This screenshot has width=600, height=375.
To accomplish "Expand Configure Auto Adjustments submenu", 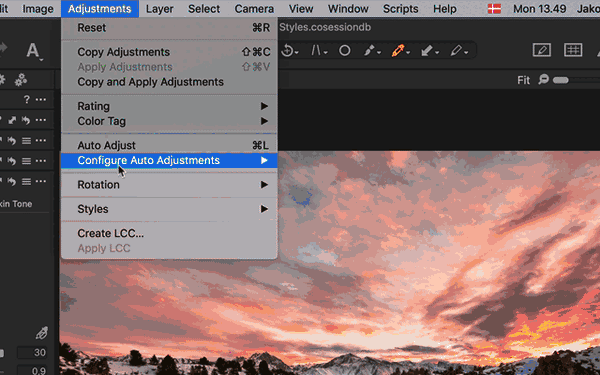I will 169,160.
